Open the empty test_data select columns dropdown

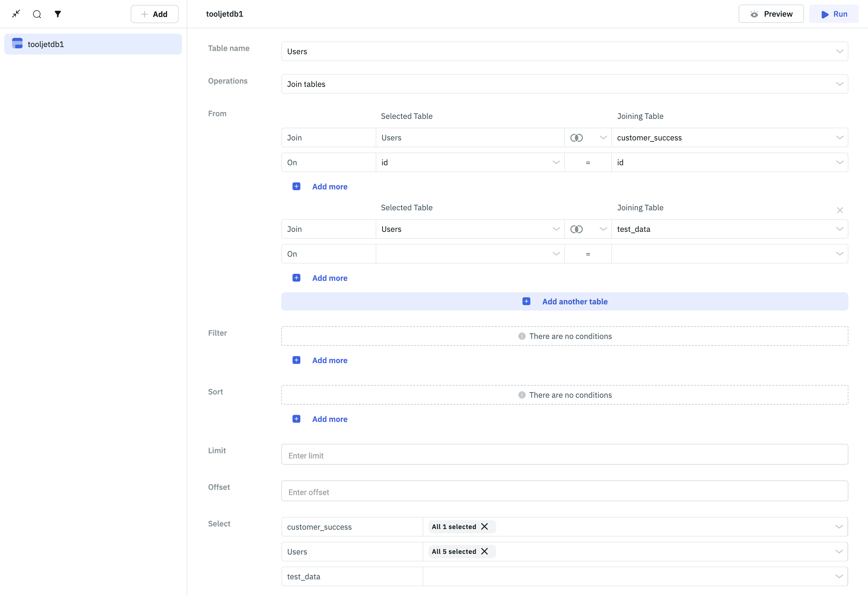tap(635, 576)
